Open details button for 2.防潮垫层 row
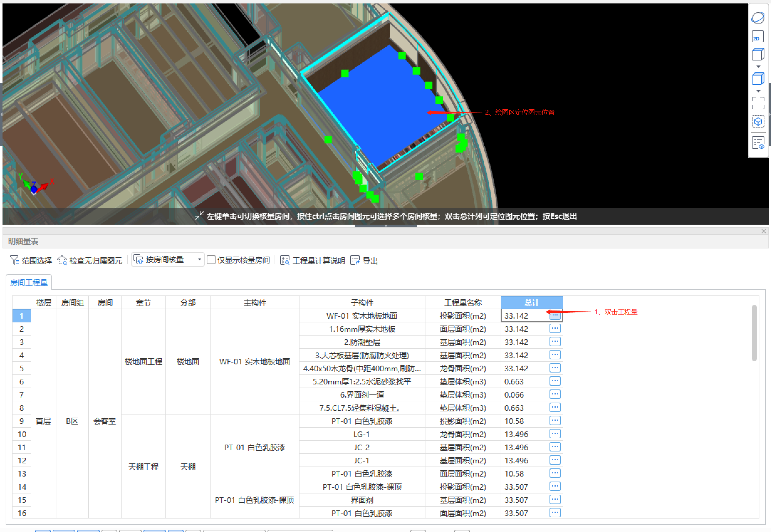The height and width of the screenshot is (532, 771). coord(555,342)
